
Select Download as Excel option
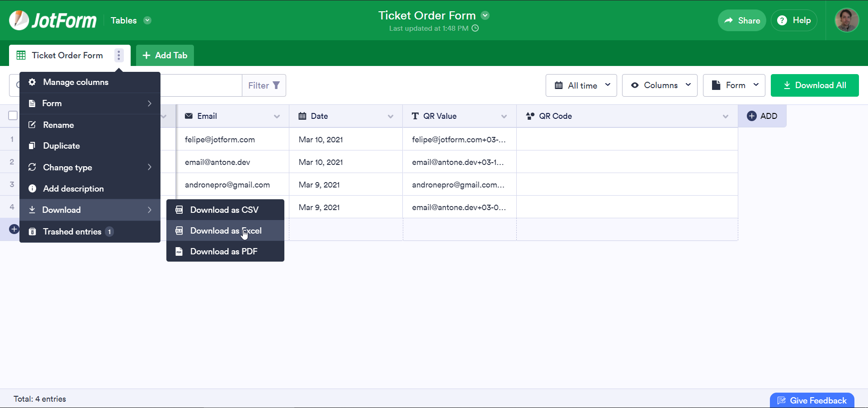coord(225,231)
